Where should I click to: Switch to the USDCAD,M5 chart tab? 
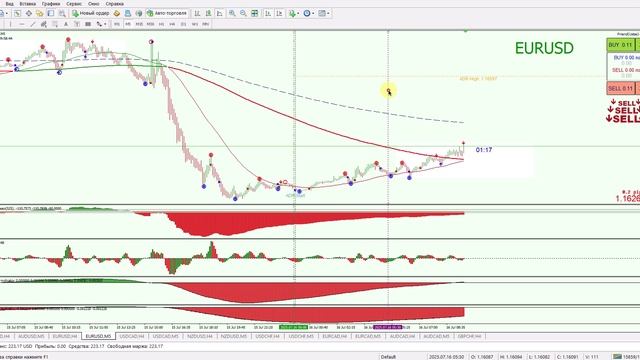point(165,336)
